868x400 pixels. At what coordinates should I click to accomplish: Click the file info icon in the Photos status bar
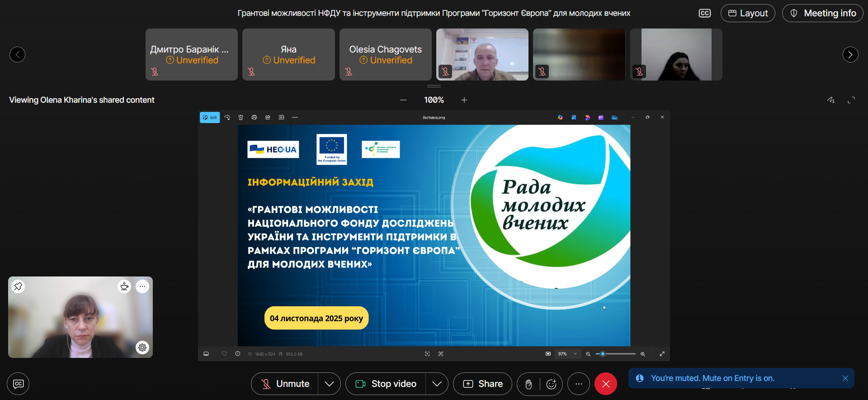[238, 354]
